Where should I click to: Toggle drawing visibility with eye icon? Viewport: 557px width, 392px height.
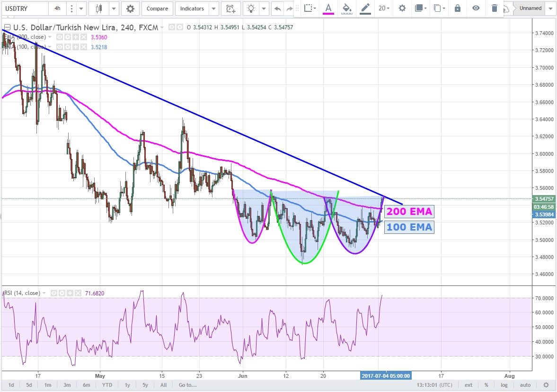[x=476, y=8]
